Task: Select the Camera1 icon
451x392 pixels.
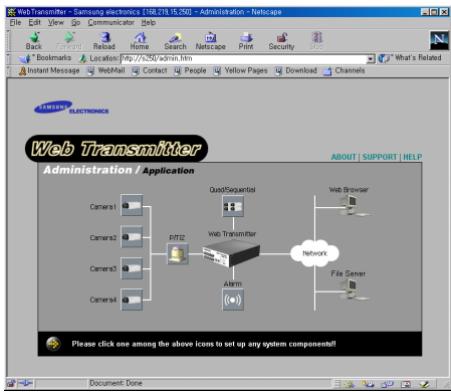Action: tap(132, 205)
